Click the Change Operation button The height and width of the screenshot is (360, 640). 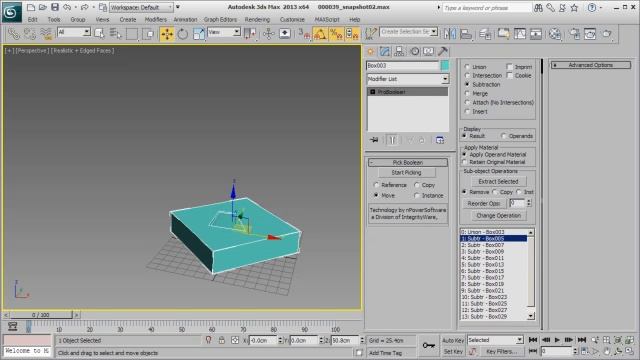pyautogui.click(x=499, y=216)
